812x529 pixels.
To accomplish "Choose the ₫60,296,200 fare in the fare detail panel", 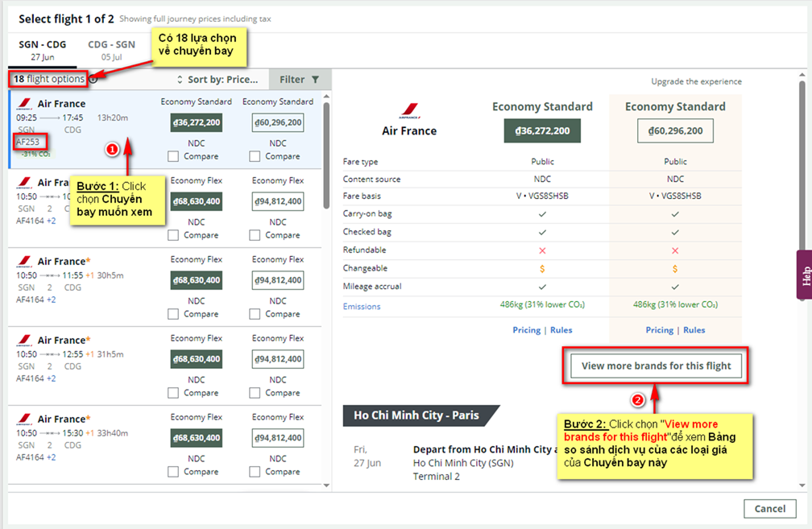I will pyautogui.click(x=675, y=130).
